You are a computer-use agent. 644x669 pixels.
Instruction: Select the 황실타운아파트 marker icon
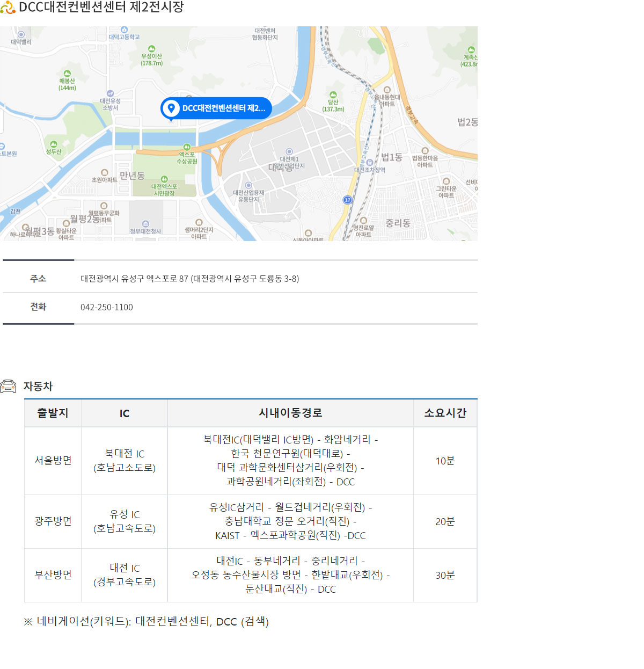67,223
